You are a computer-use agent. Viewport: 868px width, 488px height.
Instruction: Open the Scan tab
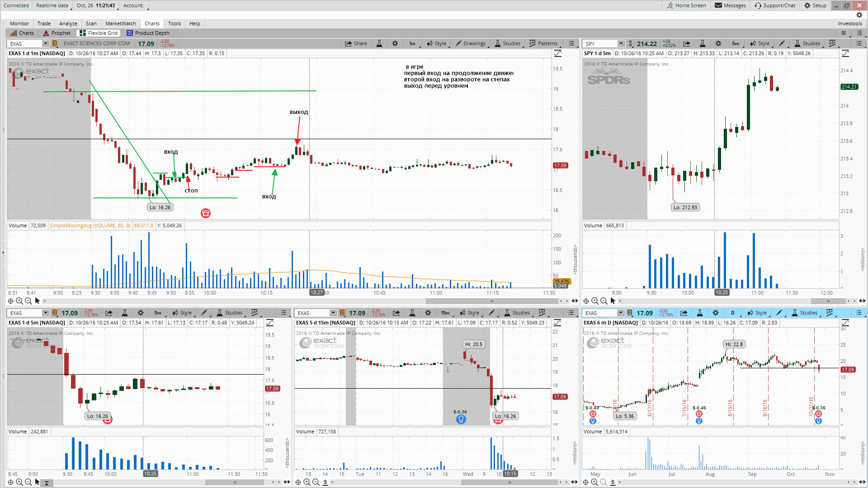pos(91,23)
